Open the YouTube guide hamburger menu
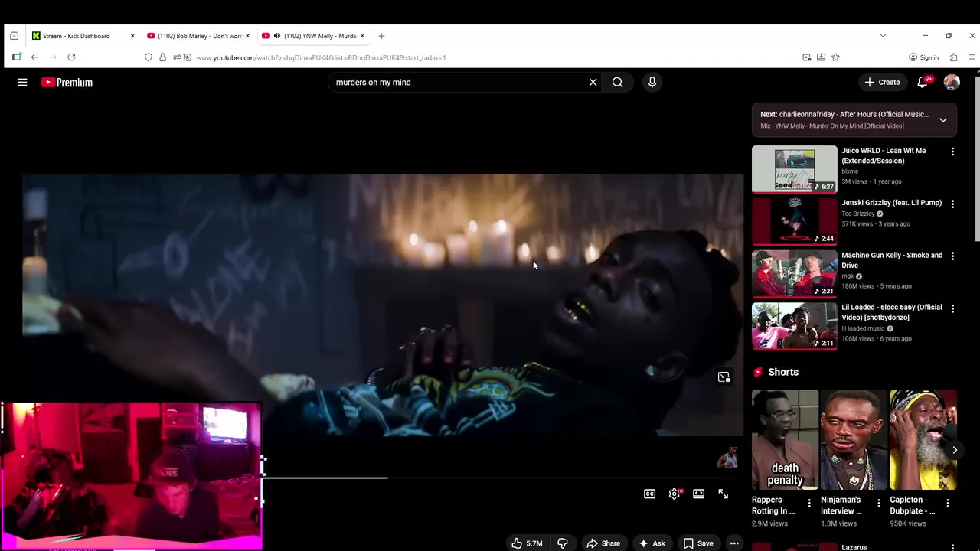Viewport: 980px width, 551px height. click(22, 82)
